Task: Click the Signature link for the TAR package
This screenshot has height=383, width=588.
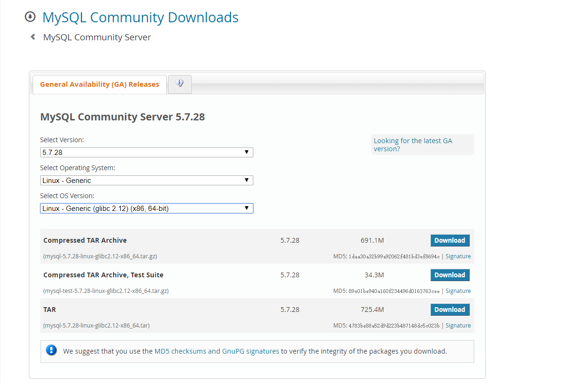Action: [458, 325]
